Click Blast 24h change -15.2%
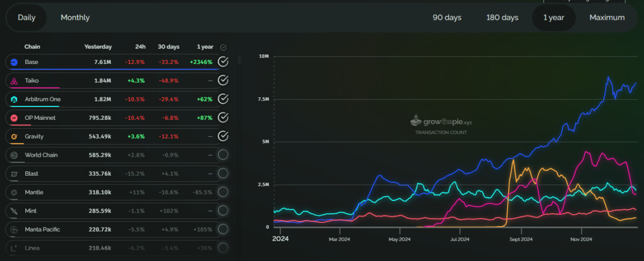Viewport: 644px width, 261px height. click(x=135, y=173)
